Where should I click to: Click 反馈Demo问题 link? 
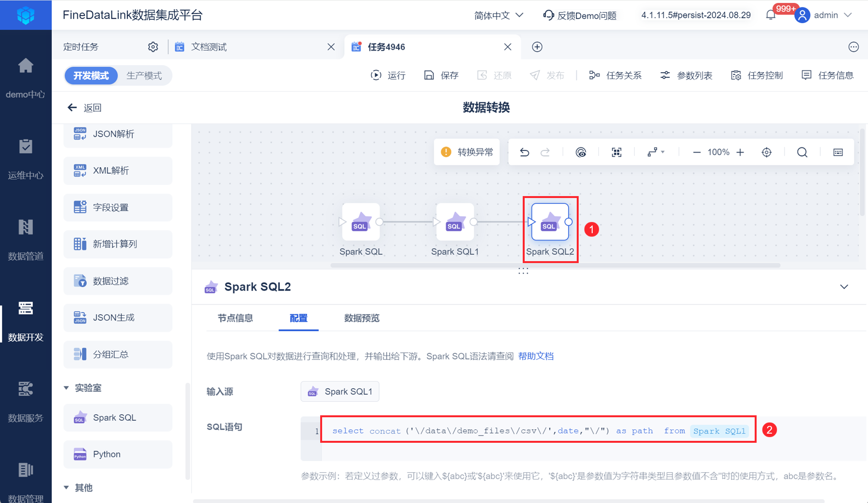tap(580, 15)
